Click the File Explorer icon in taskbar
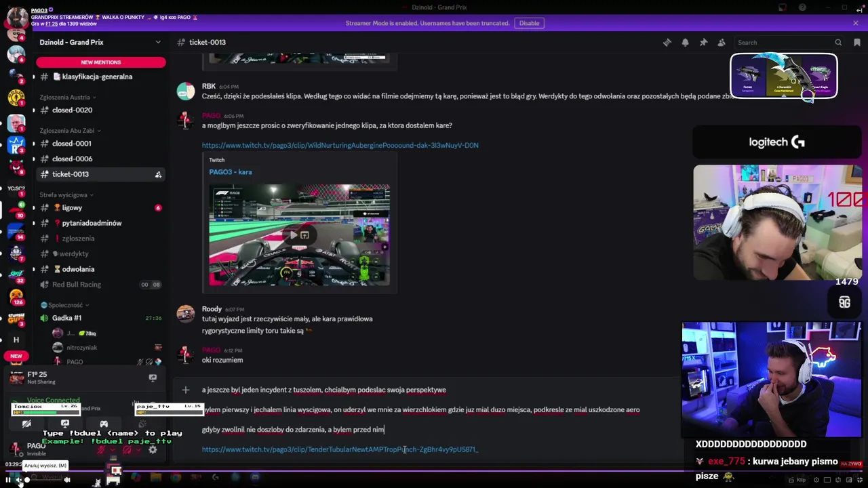The image size is (868, 488). click(156, 477)
